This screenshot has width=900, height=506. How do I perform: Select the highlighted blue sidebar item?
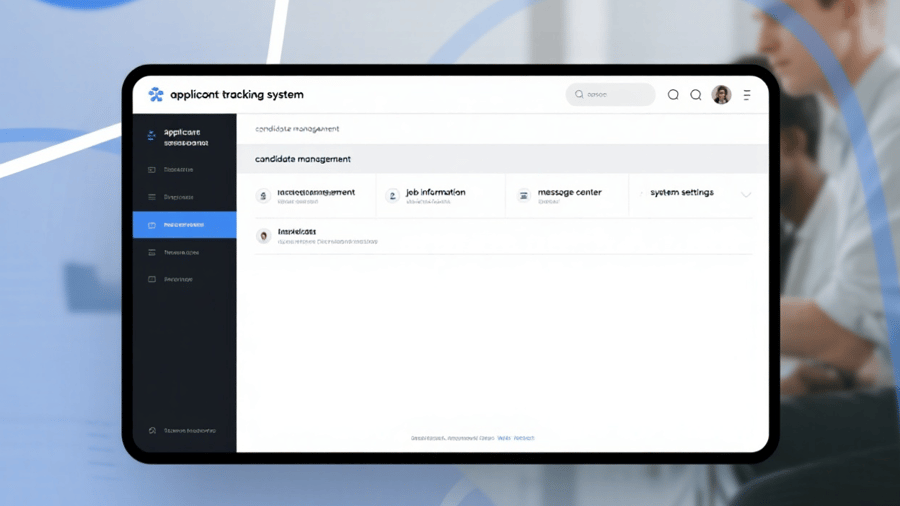(184, 225)
